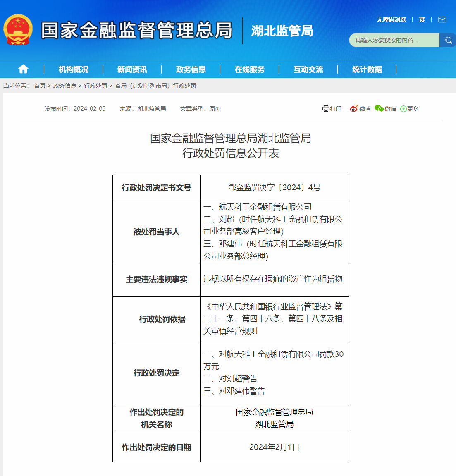
Task: Focus the search input field
Action: [x=394, y=40]
